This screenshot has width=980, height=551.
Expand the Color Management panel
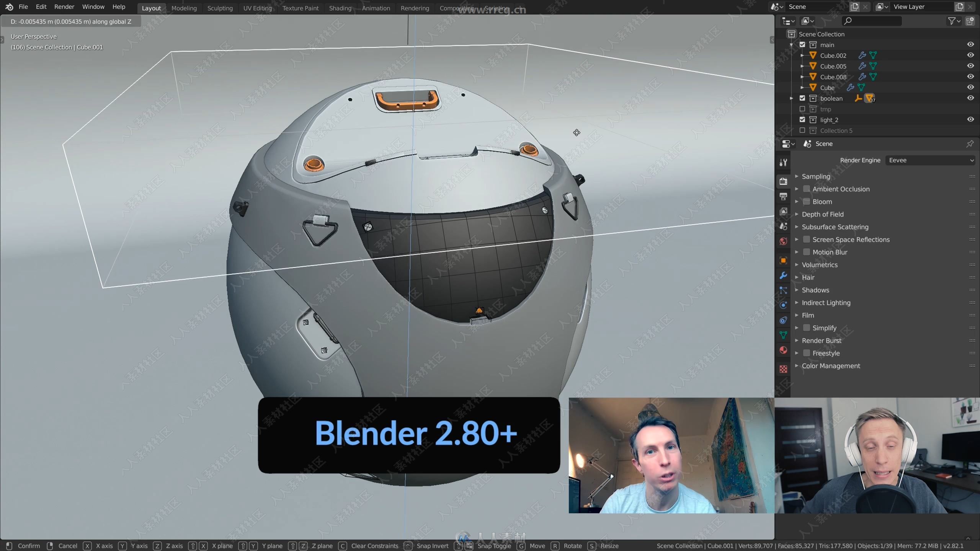pos(797,366)
